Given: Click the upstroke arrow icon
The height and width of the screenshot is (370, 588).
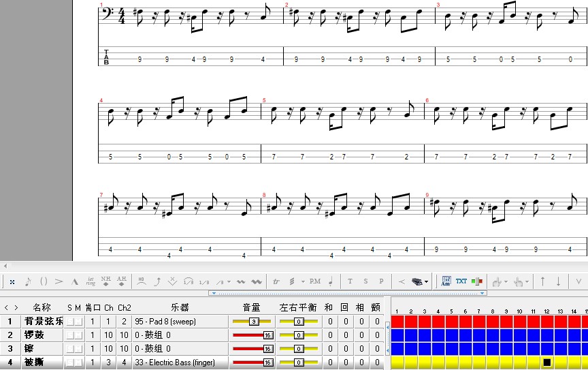Looking at the screenshot, I should (542, 281).
